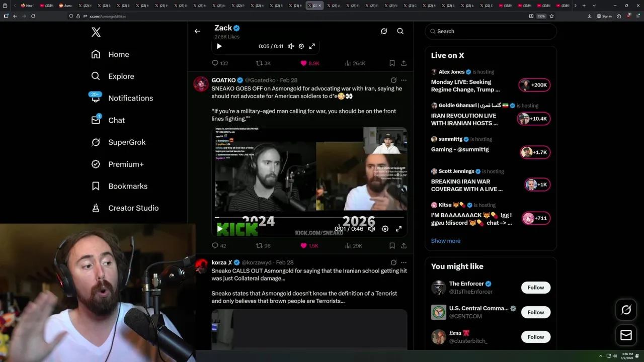Bookmark the post with 132 replies
The width and height of the screenshot is (644, 362).
[x=392, y=63]
